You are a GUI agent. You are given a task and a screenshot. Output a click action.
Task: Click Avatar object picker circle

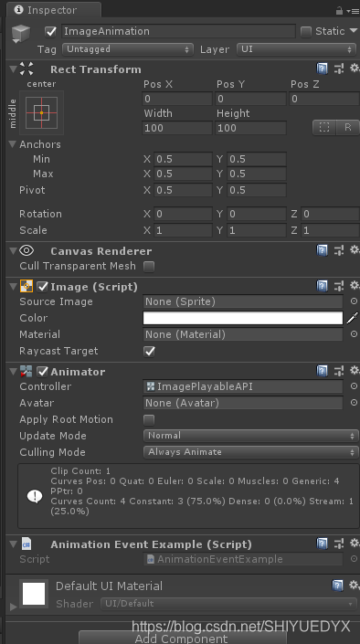(354, 403)
